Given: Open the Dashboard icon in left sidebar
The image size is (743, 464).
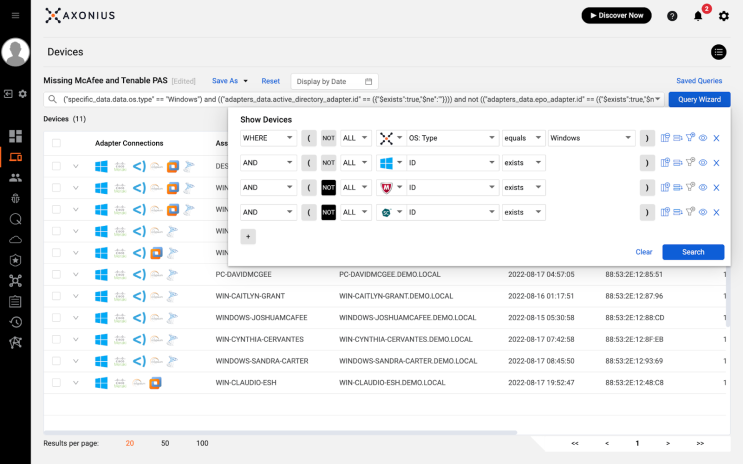Looking at the screenshot, I should (15, 136).
